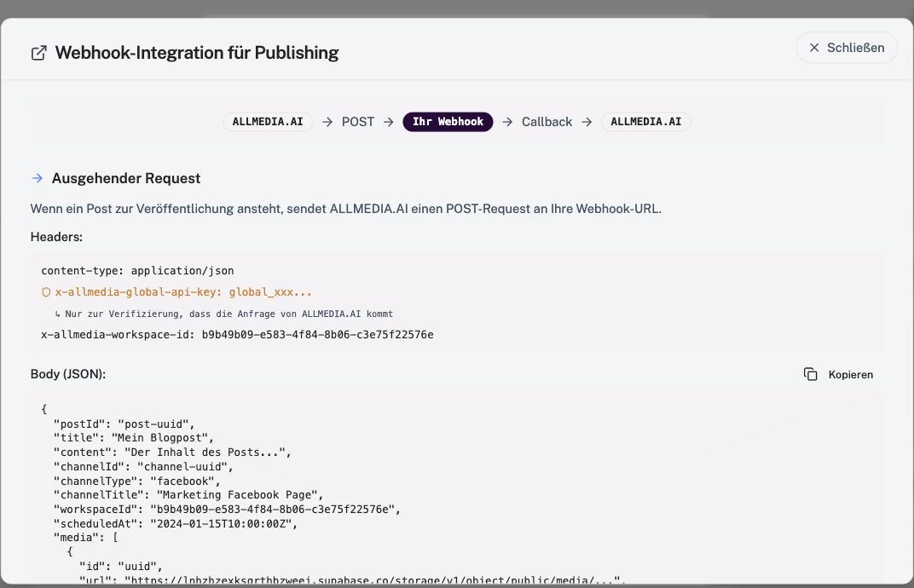Click the "channelId": "channel-uuid" line
This screenshot has width=914, height=588.
(x=143, y=467)
